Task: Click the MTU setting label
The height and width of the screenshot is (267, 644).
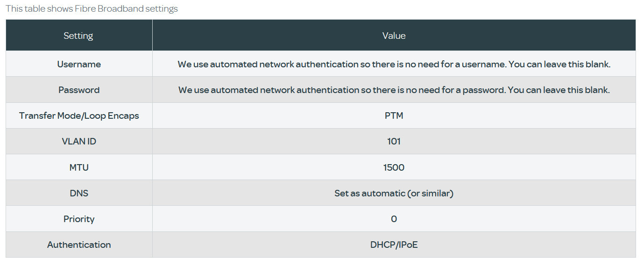Action: (x=79, y=167)
